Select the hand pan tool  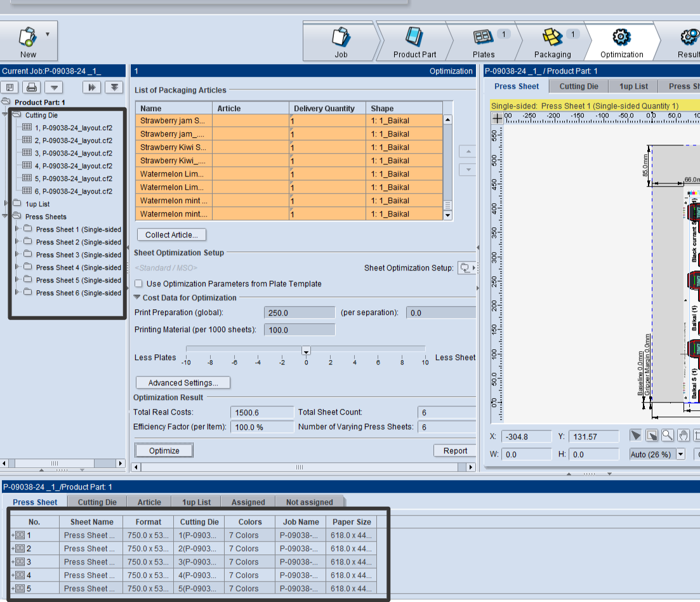point(683,436)
